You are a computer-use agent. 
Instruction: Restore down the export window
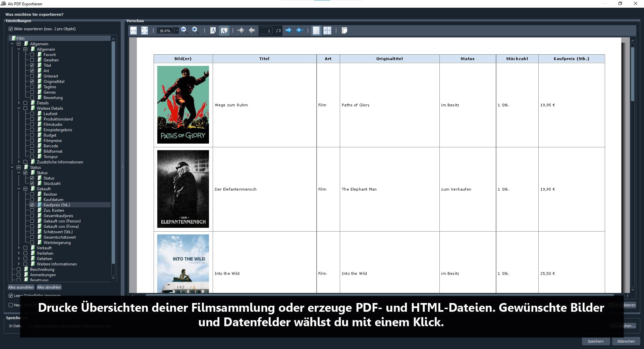click(620, 4)
